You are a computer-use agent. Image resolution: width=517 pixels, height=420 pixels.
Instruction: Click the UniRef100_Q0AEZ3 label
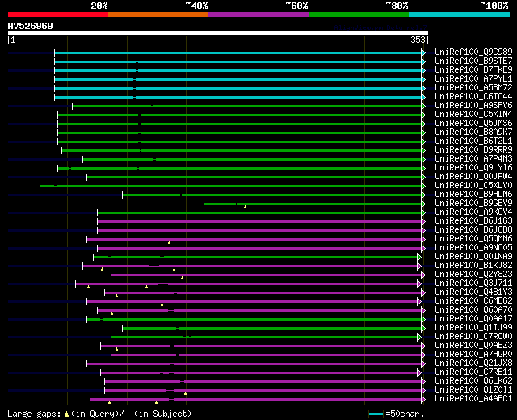(x=473, y=346)
